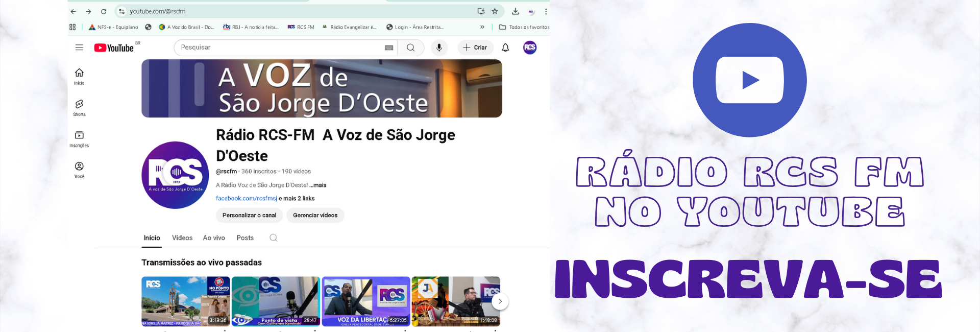Click the YouTube logo
The height and width of the screenshot is (332, 980).
coord(114,48)
